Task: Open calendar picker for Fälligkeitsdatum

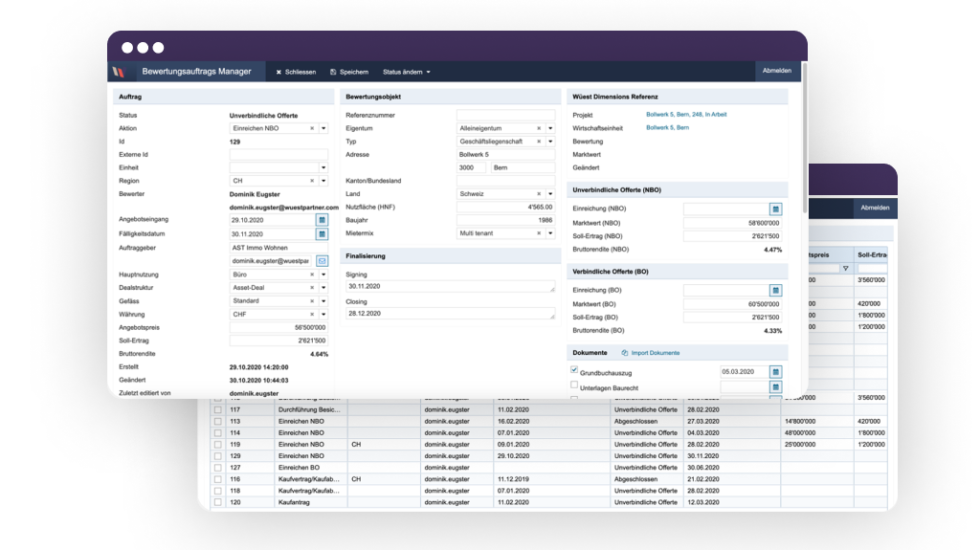Action: [322, 234]
